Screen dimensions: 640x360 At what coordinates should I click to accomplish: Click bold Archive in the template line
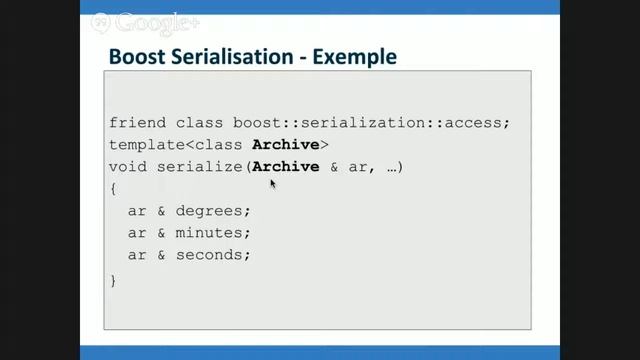pyautogui.click(x=286, y=145)
